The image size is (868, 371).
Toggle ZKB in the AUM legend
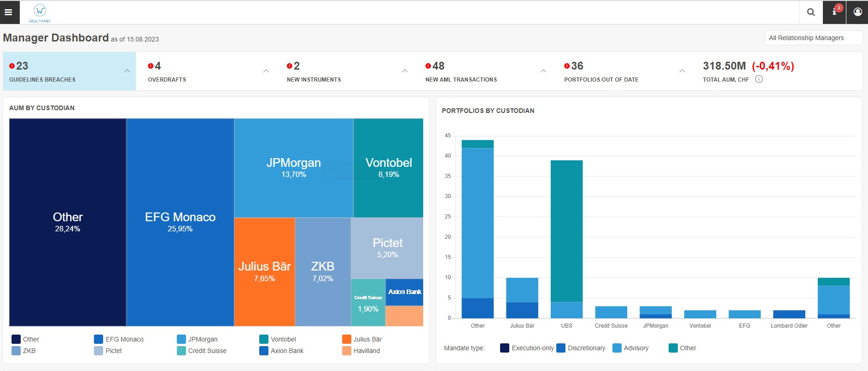point(23,351)
